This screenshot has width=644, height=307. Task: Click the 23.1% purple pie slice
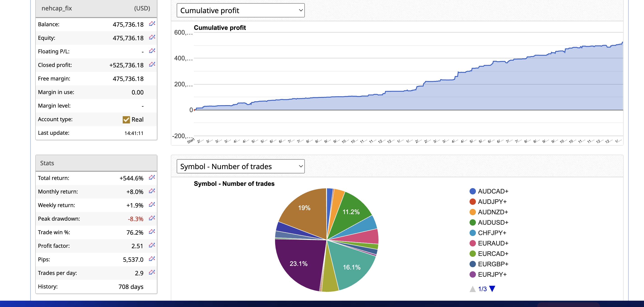(298, 263)
